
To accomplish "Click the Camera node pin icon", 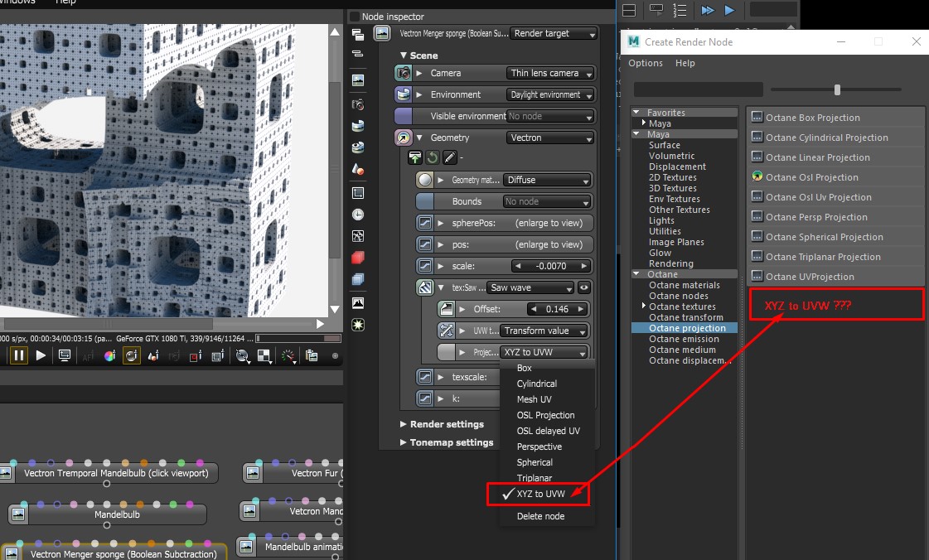I will 404,73.
